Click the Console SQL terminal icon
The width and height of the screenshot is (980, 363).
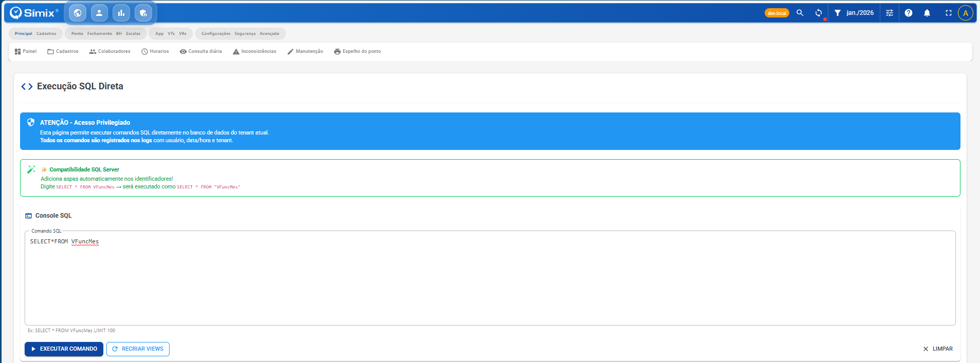point(29,216)
